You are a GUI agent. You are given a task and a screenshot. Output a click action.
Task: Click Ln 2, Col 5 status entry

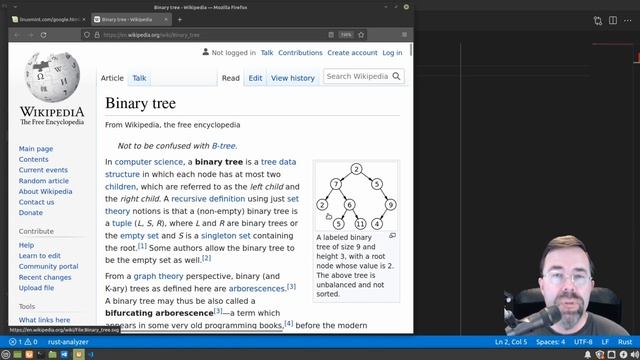pos(511,342)
